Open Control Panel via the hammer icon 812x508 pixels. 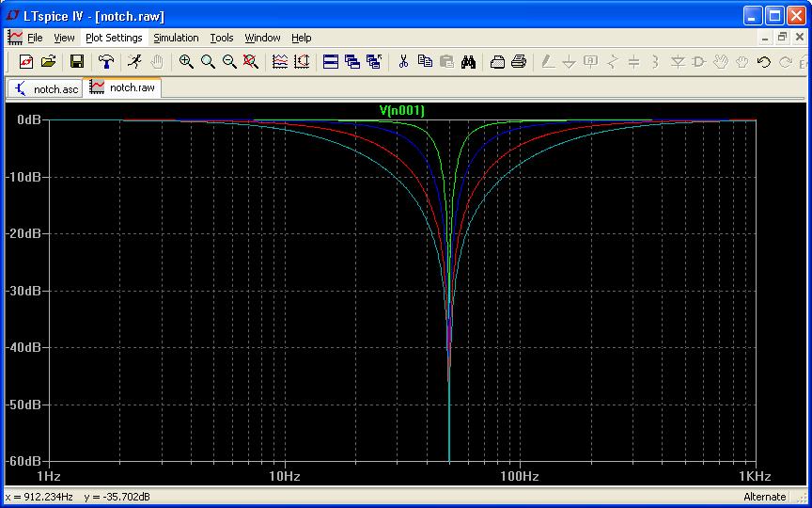[106, 62]
